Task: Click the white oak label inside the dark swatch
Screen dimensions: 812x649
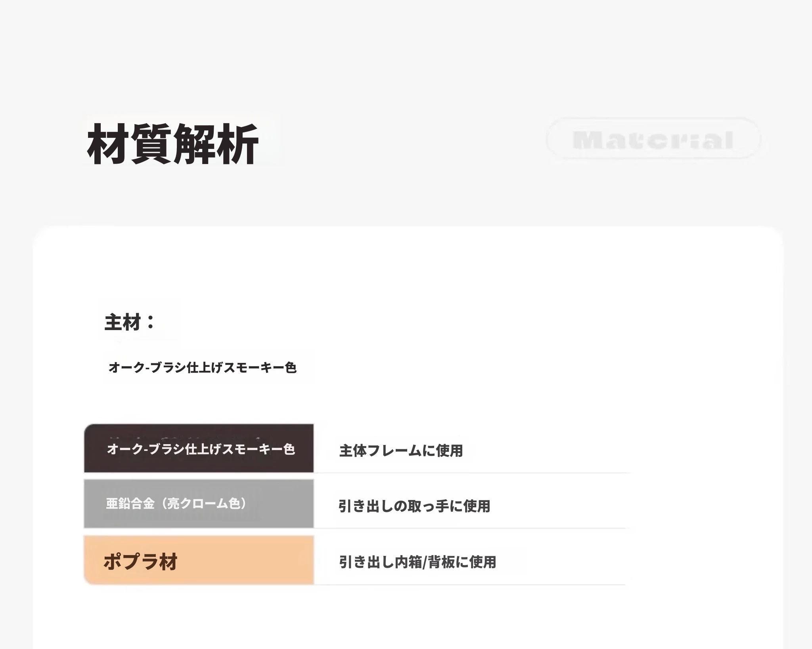Action: pos(201,449)
